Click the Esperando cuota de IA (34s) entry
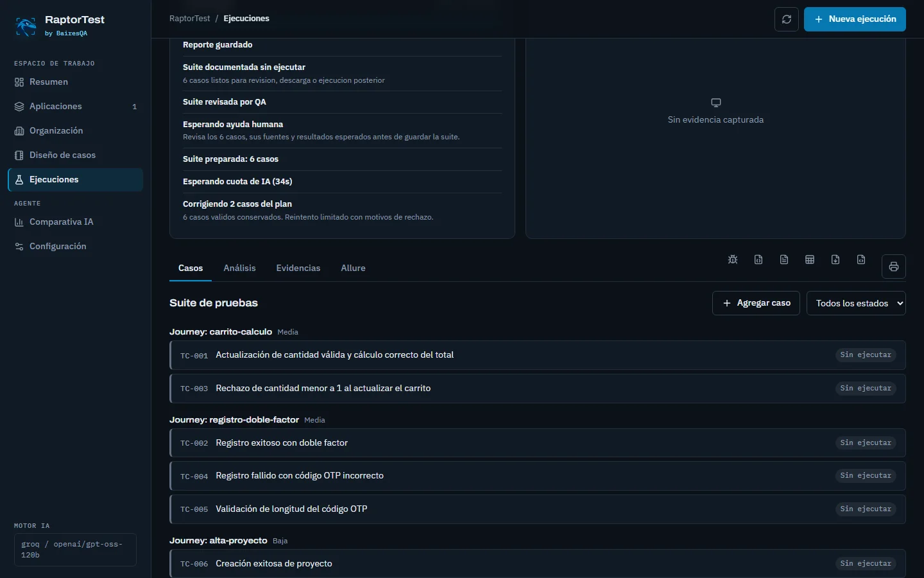 click(x=342, y=182)
